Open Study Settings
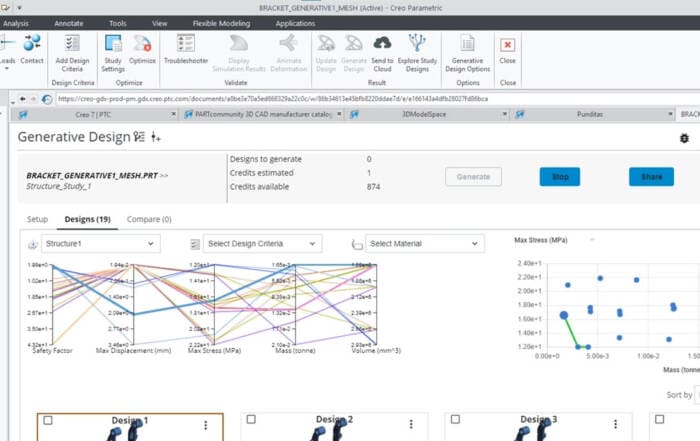The image size is (700, 441). [x=113, y=53]
